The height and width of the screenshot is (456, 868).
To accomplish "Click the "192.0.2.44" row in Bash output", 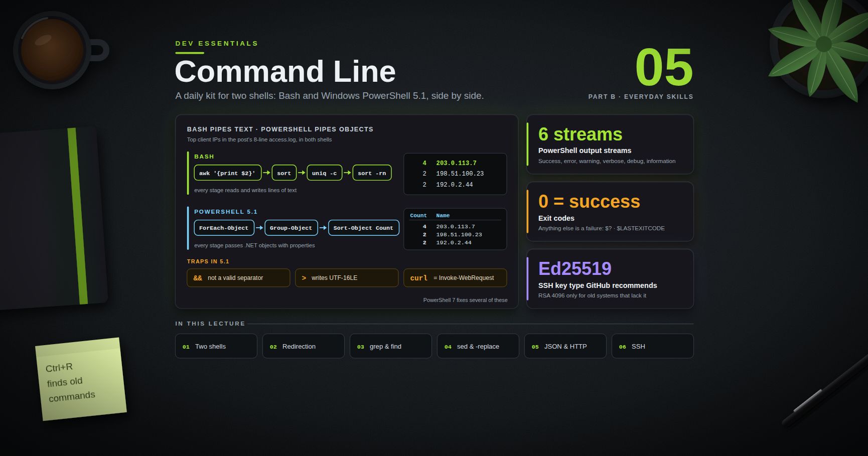I will point(455,185).
